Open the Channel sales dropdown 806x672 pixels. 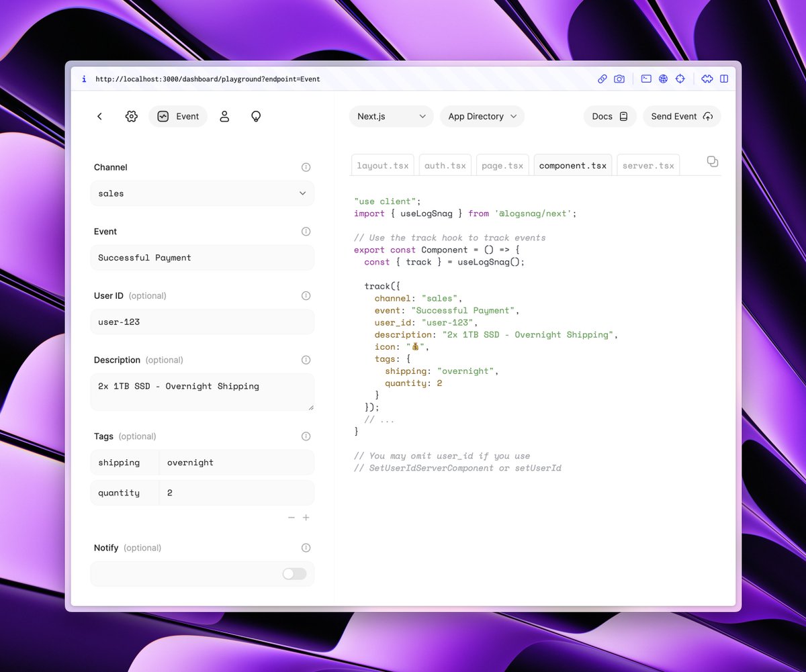(x=202, y=193)
